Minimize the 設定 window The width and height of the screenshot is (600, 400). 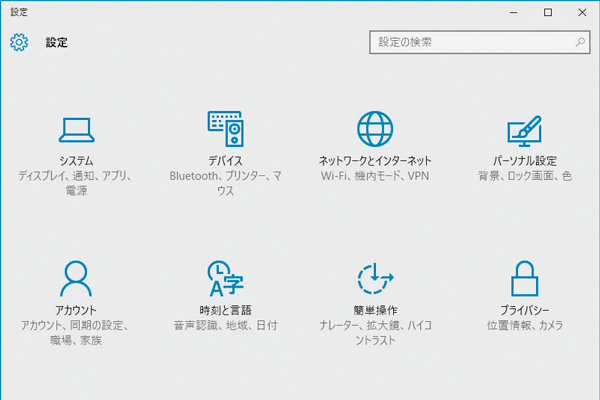coord(514,13)
